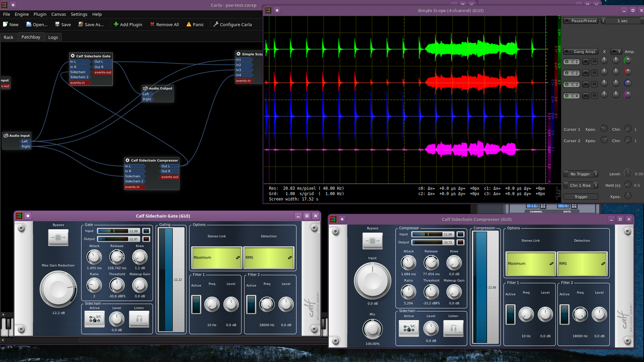Viewport: 644px width, 362px height.
Task: Click the trigger Level knob in scope
Action: 627,172
